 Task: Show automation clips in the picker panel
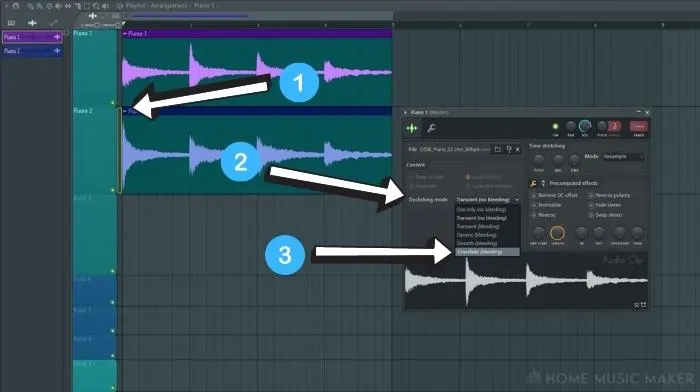click(x=54, y=22)
